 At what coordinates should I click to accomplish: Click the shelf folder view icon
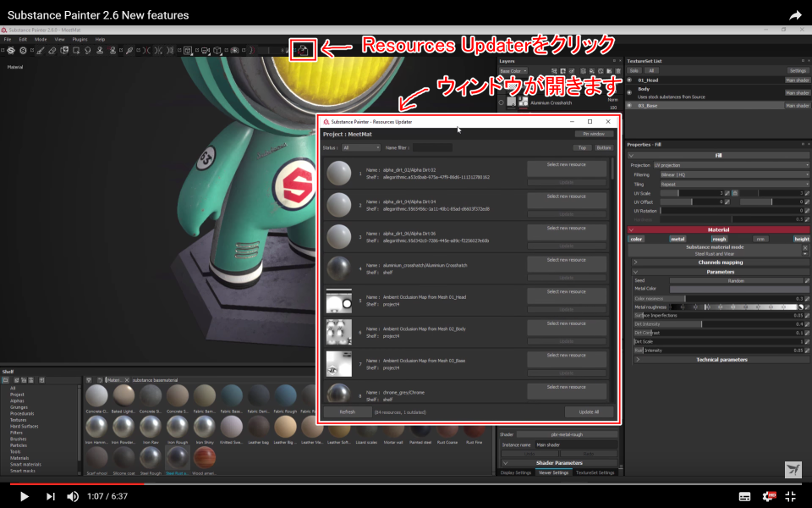click(6, 380)
